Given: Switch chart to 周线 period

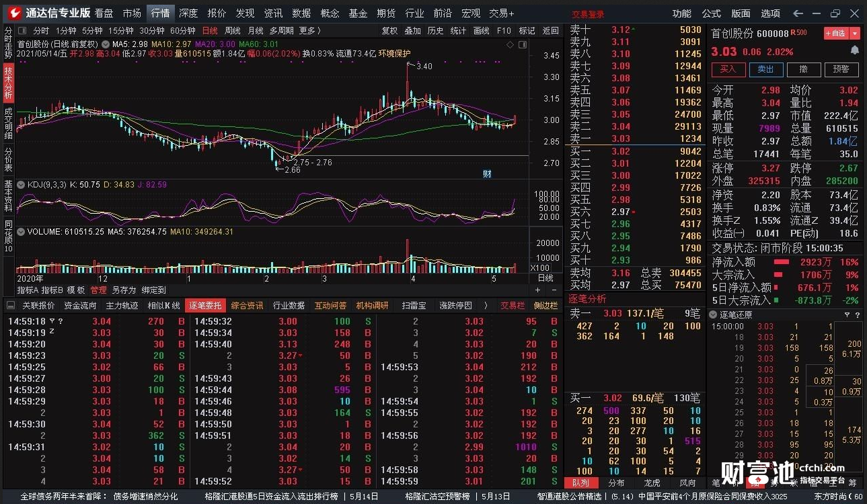Looking at the screenshot, I should pos(232,30).
